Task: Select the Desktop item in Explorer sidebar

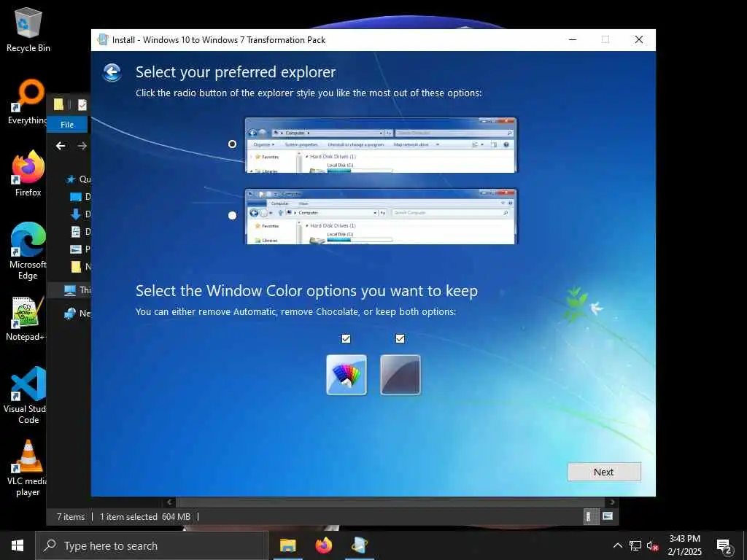Action: coord(80,197)
